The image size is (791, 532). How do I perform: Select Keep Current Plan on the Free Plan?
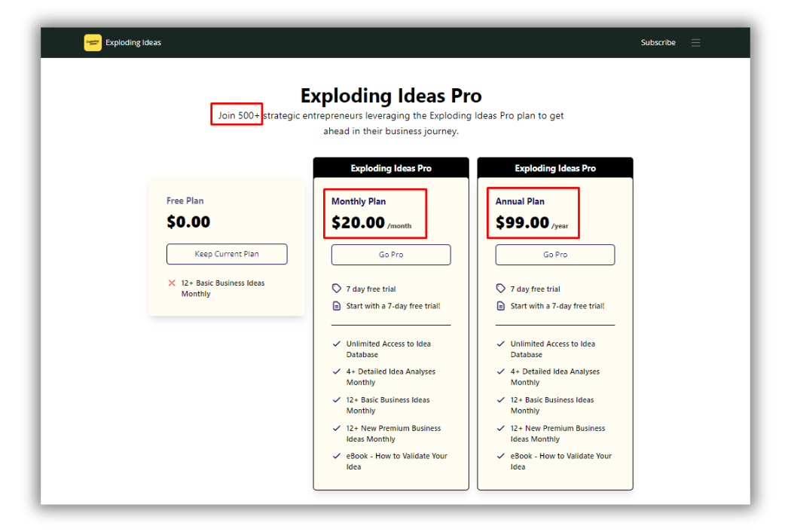[227, 254]
